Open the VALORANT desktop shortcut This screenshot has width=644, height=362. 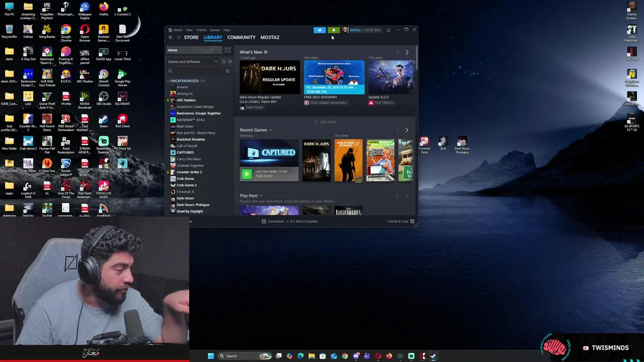click(122, 98)
